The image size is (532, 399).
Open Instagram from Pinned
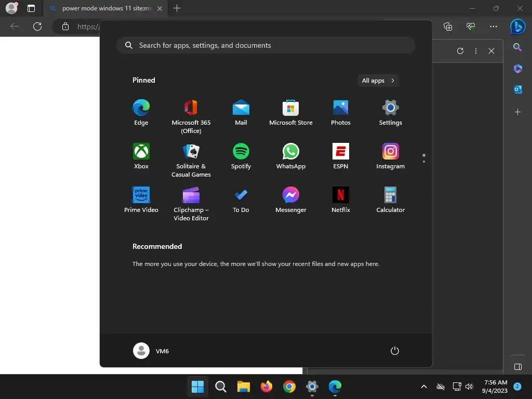tap(391, 156)
